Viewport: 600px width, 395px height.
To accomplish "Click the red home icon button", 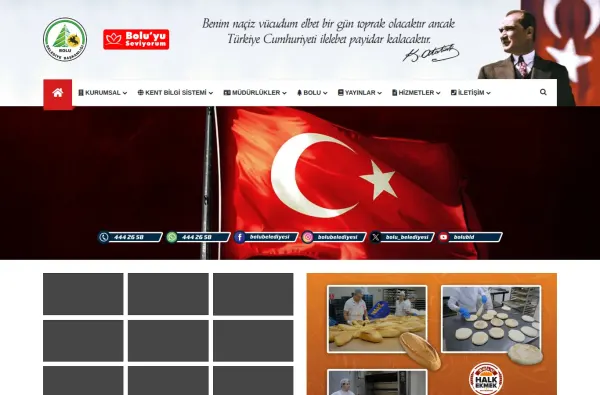I will 58,94.
